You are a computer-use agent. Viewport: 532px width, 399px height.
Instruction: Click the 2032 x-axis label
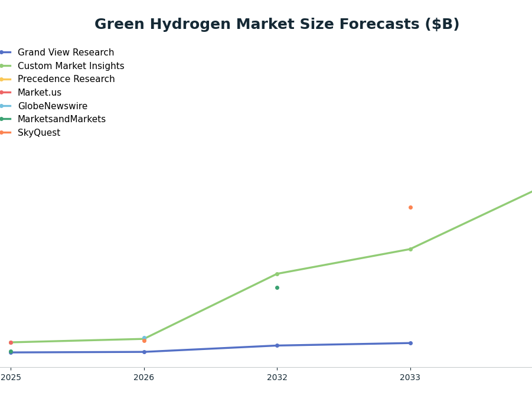277,377
